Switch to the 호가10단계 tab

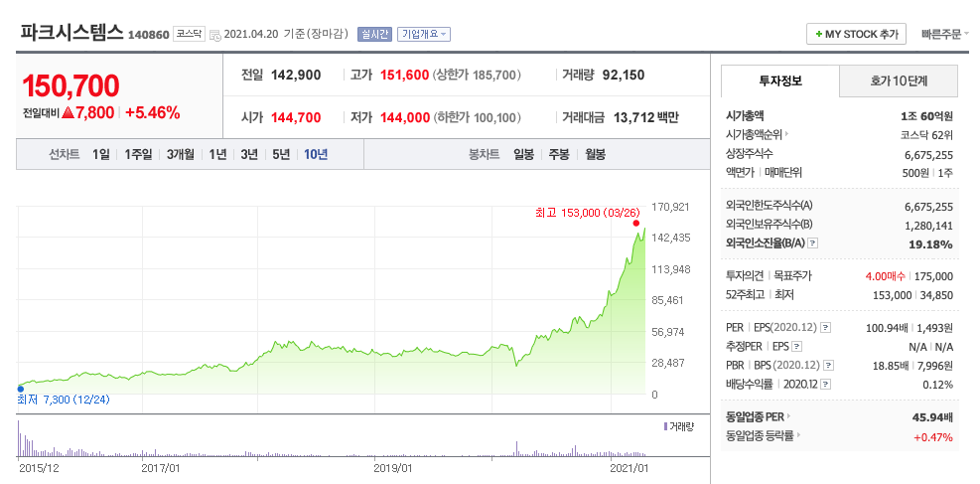(899, 81)
